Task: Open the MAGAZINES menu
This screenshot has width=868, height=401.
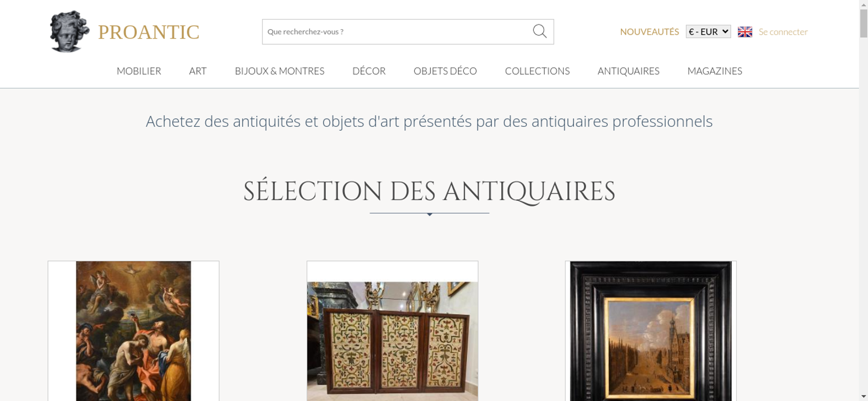Action: click(715, 71)
